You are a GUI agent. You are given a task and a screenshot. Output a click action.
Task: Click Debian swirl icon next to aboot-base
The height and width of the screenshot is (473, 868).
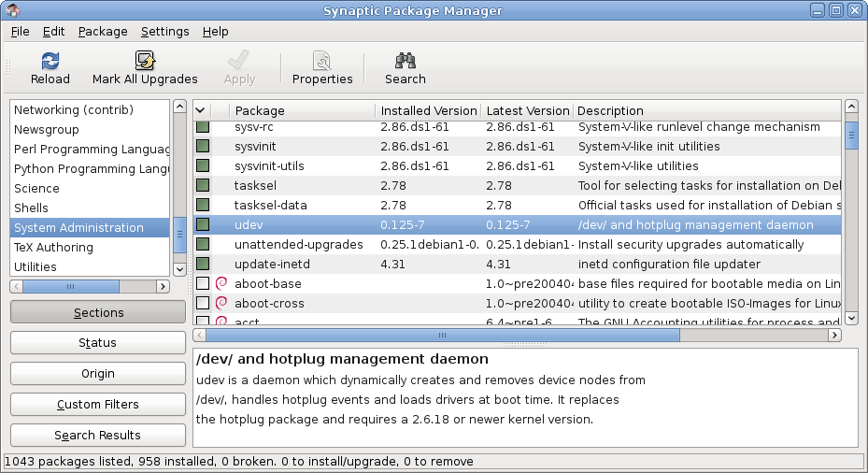point(221,283)
